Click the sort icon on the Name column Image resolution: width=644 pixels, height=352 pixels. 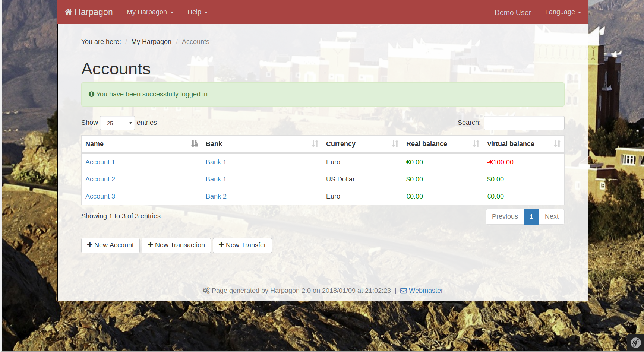coord(195,143)
